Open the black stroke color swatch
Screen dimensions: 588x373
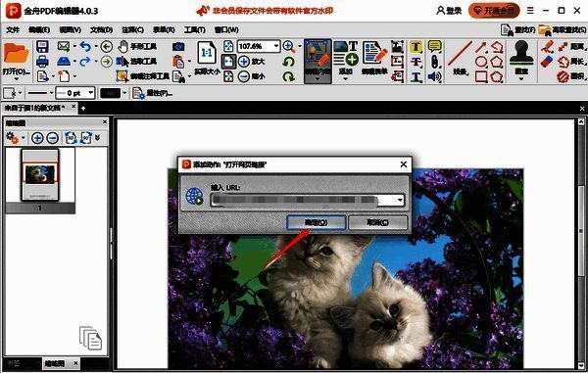coord(110,93)
